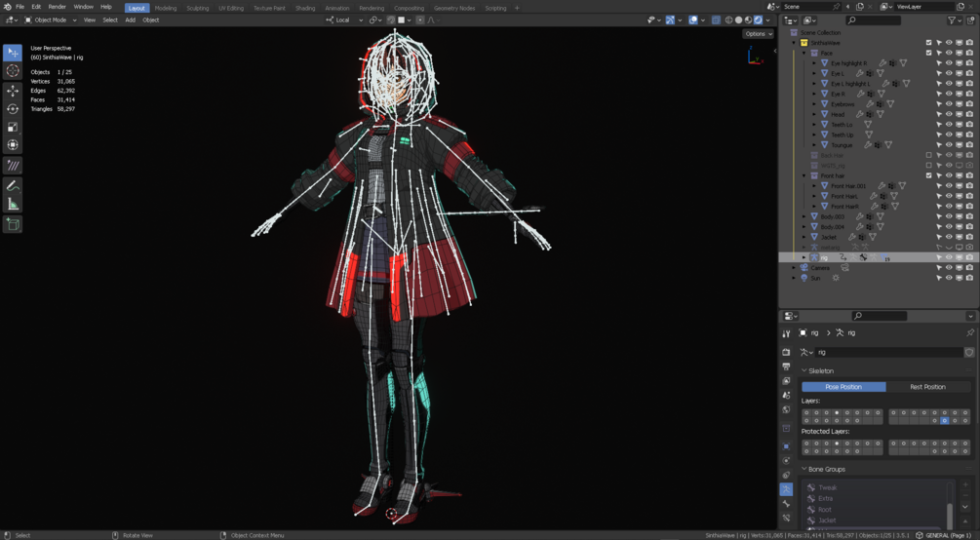Open the Render properties tab

[x=787, y=352]
